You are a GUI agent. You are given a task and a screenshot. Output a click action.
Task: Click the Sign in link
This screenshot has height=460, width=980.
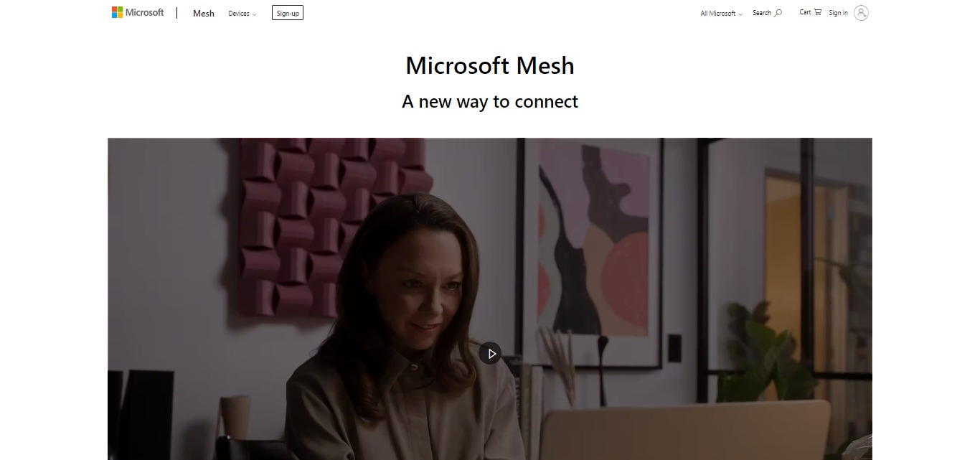pos(838,13)
